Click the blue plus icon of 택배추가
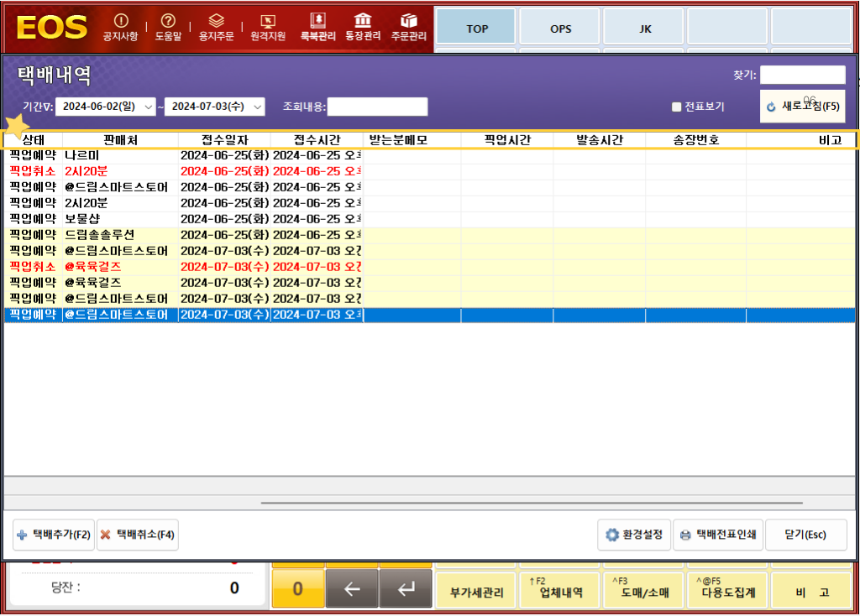Screen dimensions: 860x616 tap(22, 535)
